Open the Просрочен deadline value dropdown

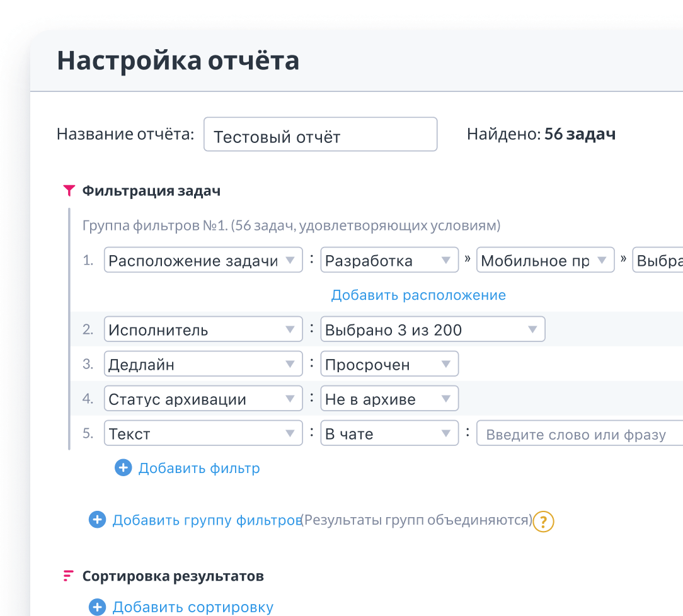(389, 363)
